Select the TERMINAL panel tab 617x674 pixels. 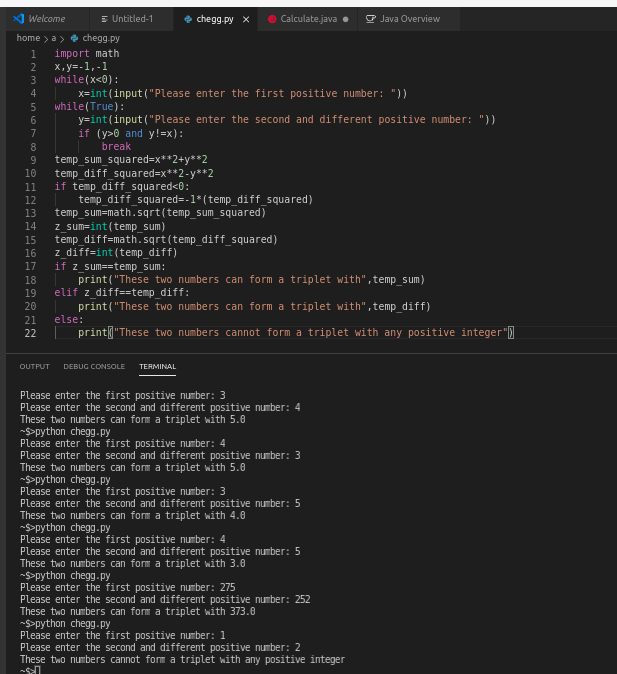click(157, 367)
